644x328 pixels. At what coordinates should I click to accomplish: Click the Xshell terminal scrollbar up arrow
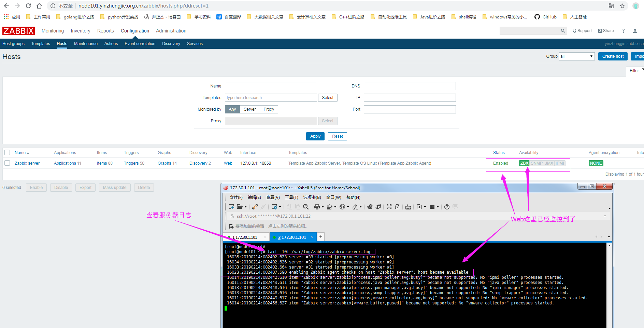610,245
